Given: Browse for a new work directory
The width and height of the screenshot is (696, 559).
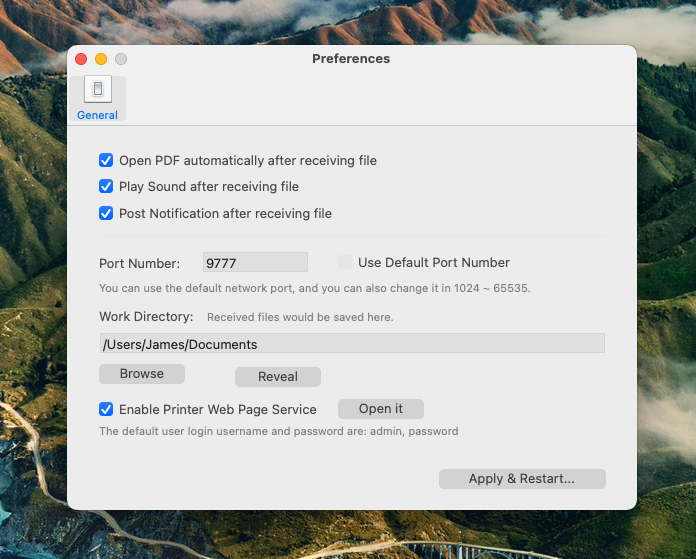Looking at the screenshot, I should click(142, 374).
